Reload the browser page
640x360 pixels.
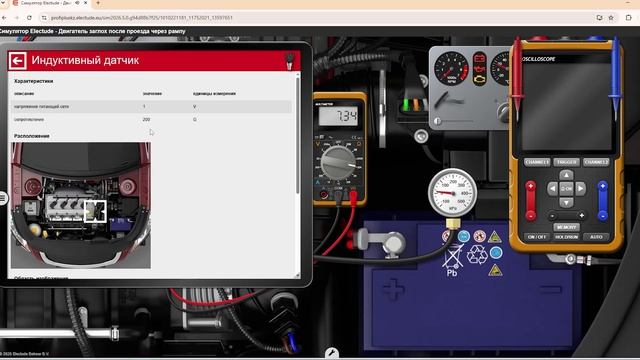point(29,18)
